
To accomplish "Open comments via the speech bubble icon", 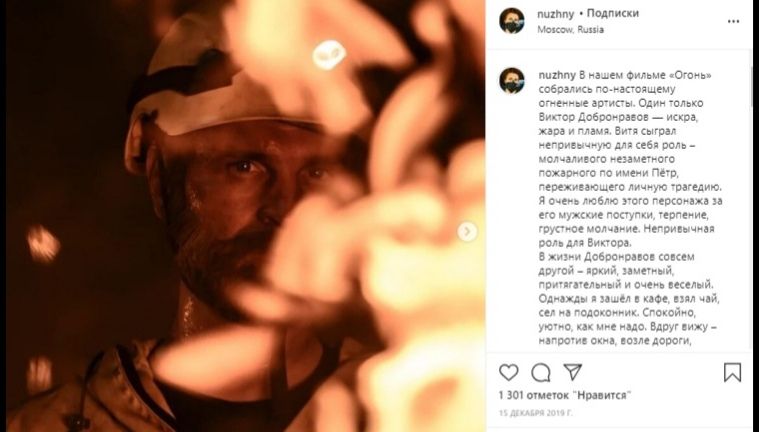I will pyautogui.click(x=541, y=372).
